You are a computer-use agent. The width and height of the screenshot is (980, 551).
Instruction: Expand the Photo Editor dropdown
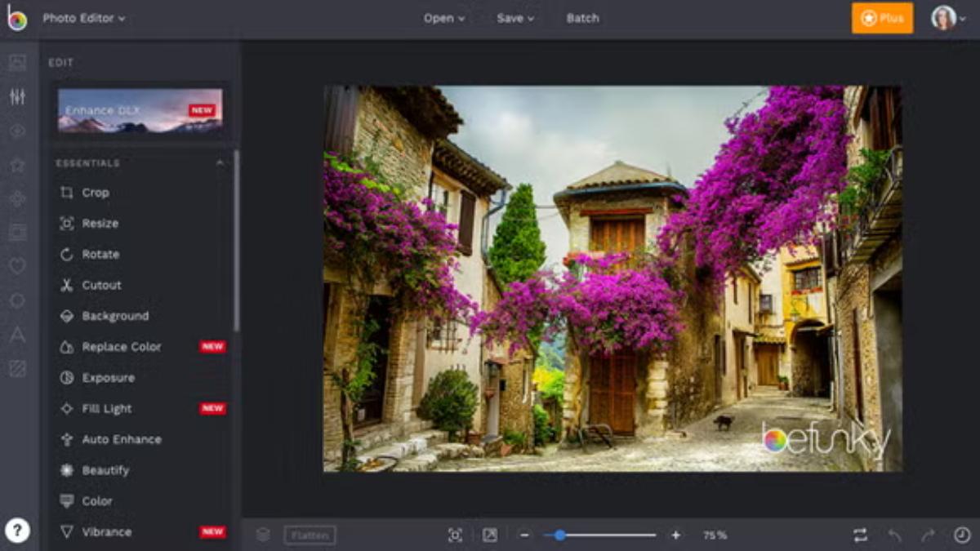(x=84, y=18)
